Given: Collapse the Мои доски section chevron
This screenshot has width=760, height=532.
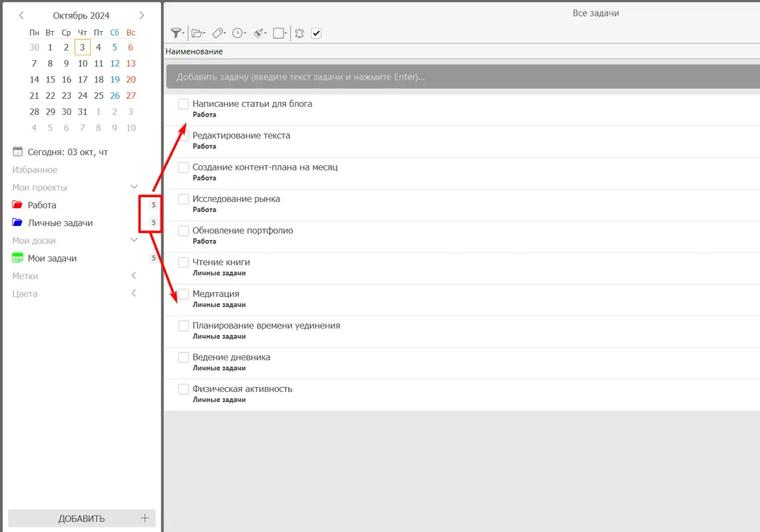Looking at the screenshot, I should [x=134, y=241].
